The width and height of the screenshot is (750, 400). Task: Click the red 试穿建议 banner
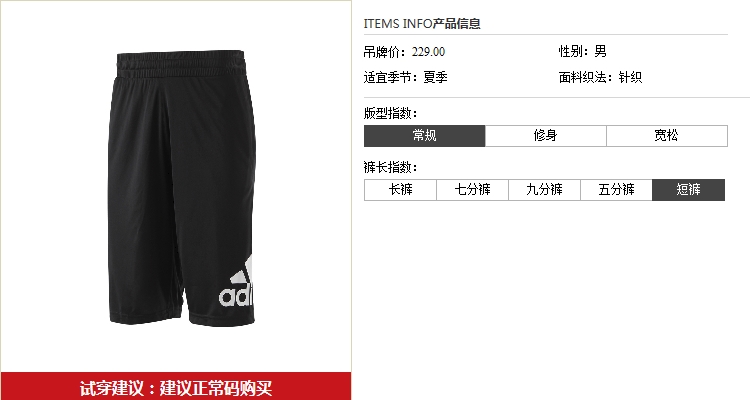pyautogui.click(x=176, y=387)
